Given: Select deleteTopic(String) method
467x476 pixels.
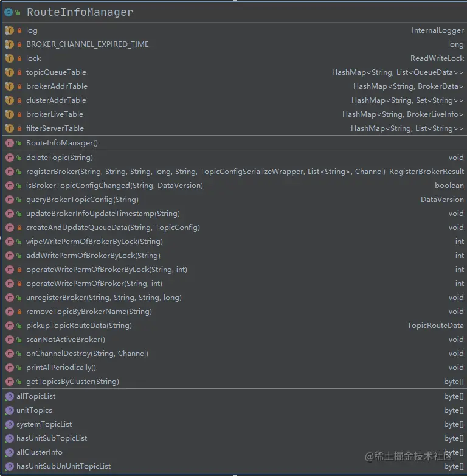Looking at the screenshot, I should pyautogui.click(x=60, y=158).
